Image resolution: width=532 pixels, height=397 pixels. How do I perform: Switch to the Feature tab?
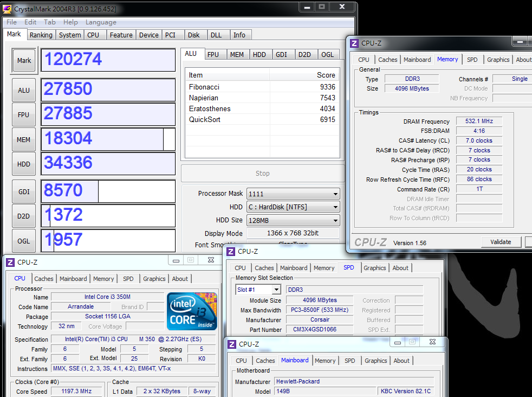click(121, 35)
